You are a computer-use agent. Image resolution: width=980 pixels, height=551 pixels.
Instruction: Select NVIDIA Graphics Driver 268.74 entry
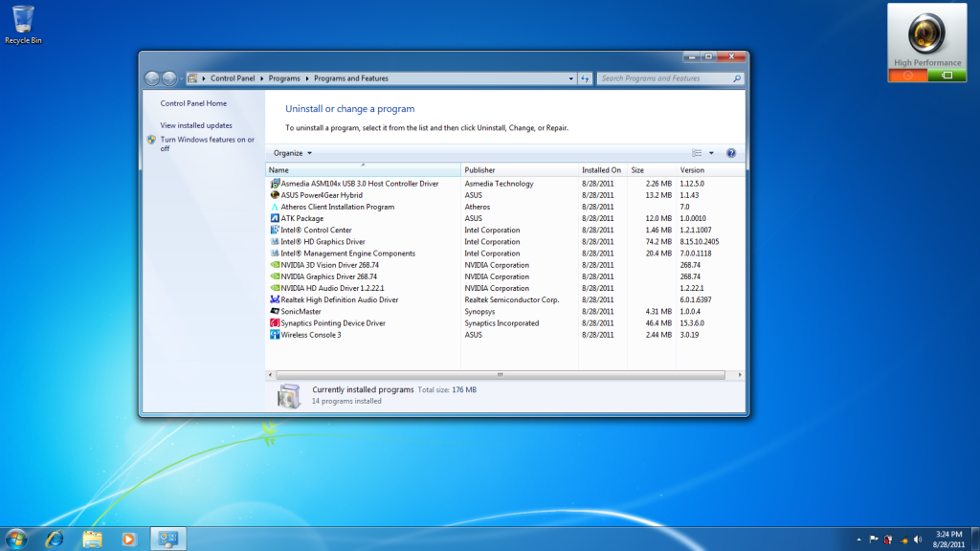tap(328, 276)
